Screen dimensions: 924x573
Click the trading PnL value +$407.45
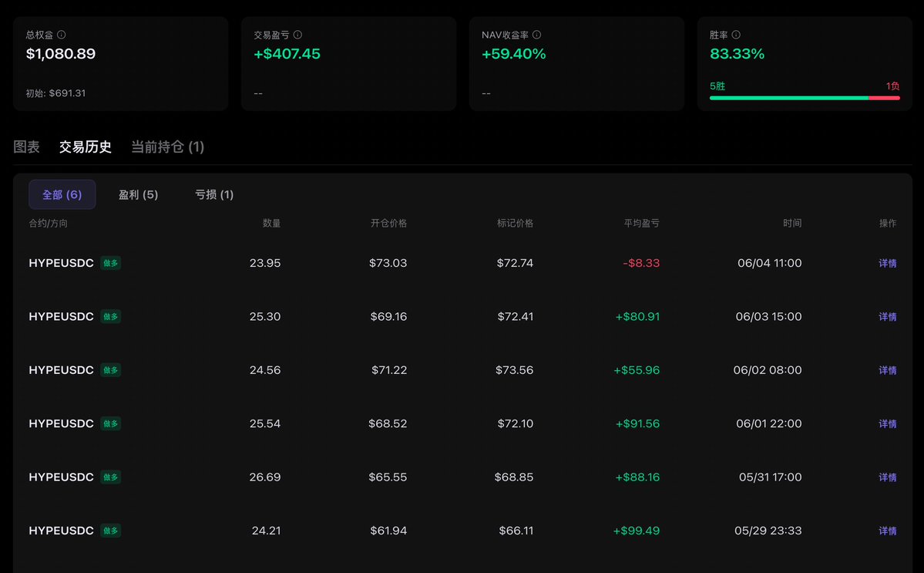(x=287, y=54)
